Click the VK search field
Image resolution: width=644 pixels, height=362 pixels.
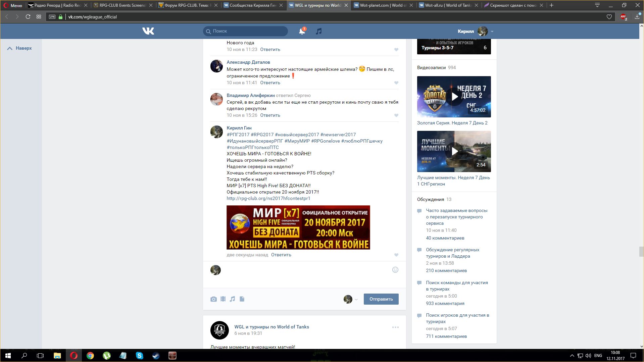(x=245, y=31)
